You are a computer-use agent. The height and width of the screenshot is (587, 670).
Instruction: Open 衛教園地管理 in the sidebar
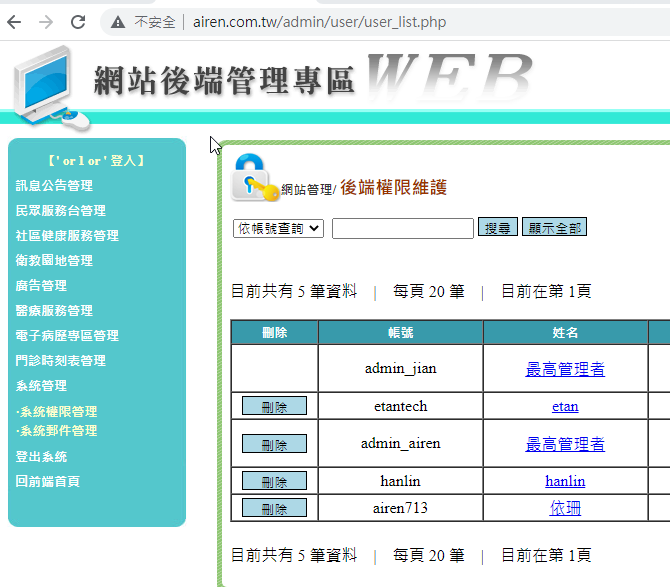(x=54, y=260)
